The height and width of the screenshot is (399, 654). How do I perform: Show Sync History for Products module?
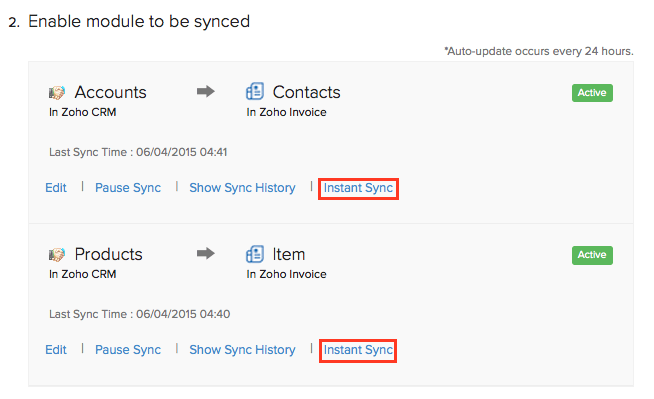coord(242,349)
